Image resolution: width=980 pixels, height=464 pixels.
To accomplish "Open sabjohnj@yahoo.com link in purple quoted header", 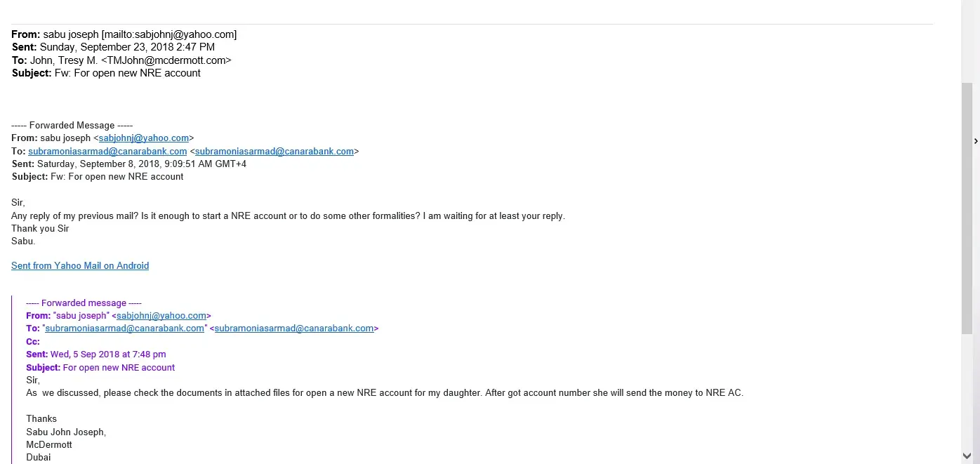I will [161, 316].
